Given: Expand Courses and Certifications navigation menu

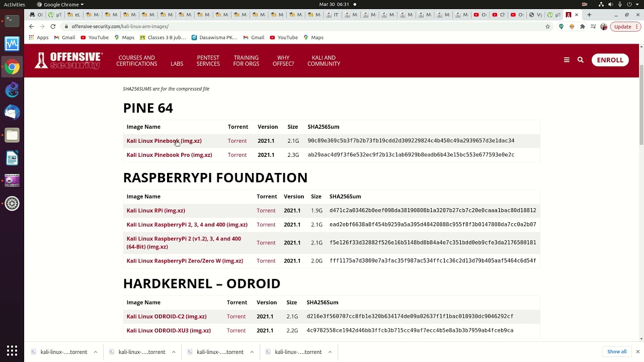Looking at the screenshot, I should (x=137, y=61).
